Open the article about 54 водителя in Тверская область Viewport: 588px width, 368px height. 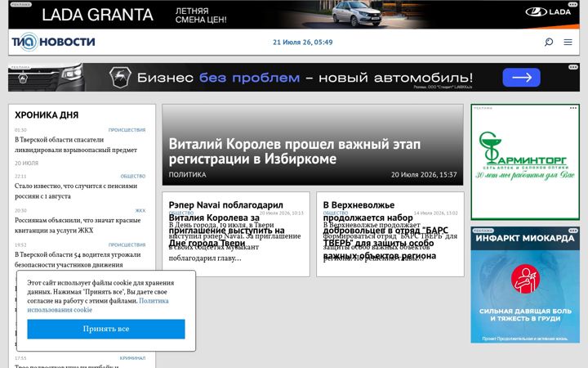(78, 259)
